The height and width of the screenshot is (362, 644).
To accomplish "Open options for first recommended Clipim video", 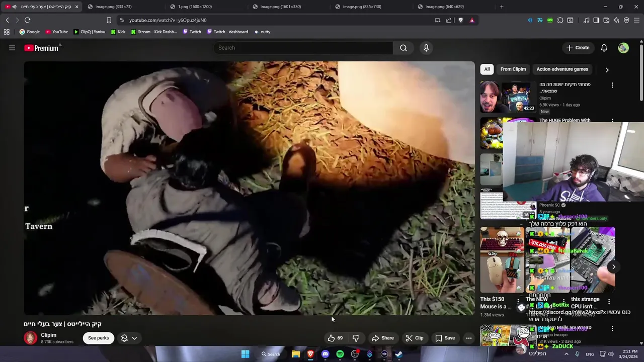I will (612, 85).
